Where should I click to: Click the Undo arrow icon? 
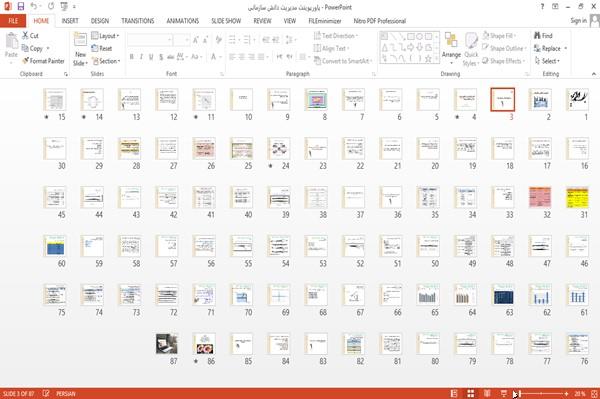click(x=34, y=6)
